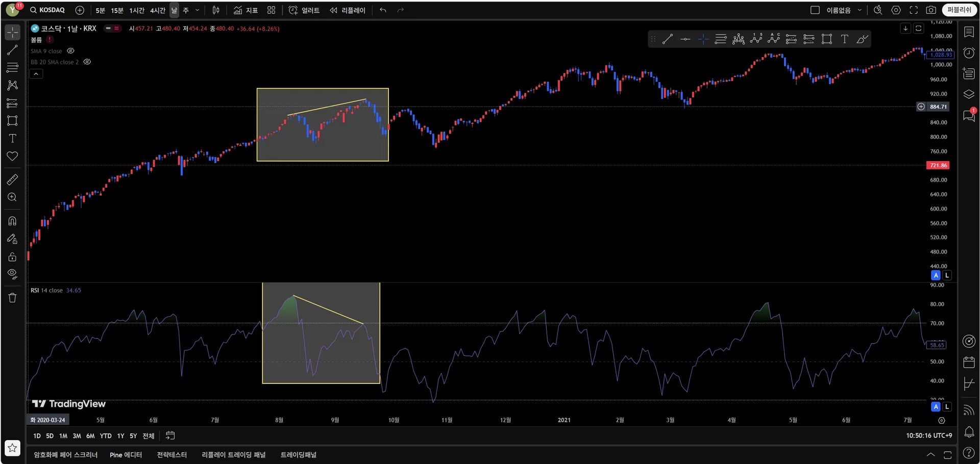Click the 퍼블리쉬 publish button

pos(960,10)
